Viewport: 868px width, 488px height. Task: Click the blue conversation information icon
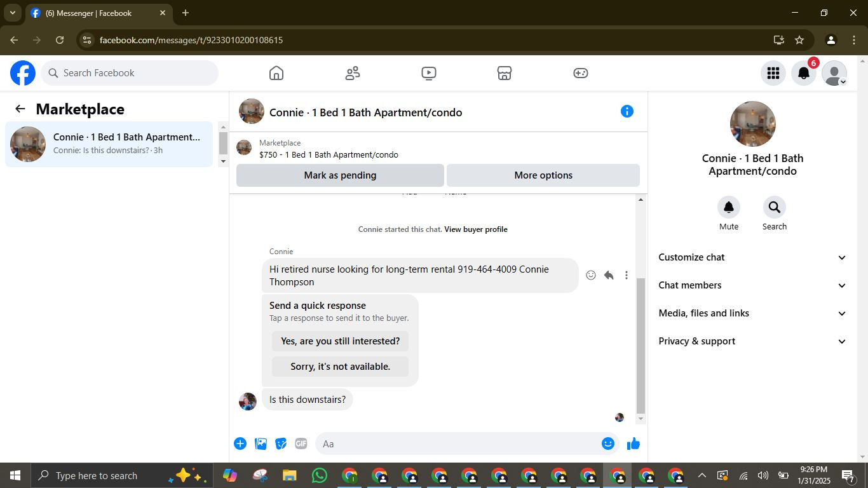[627, 111]
